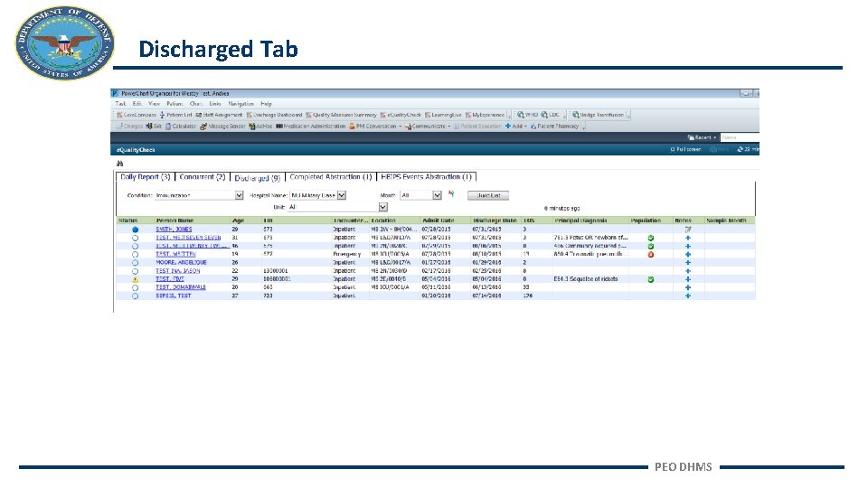The height and width of the screenshot is (488, 868).
Task: Select status circle for TEST INA, JASON
Action: click(x=135, y=271)
